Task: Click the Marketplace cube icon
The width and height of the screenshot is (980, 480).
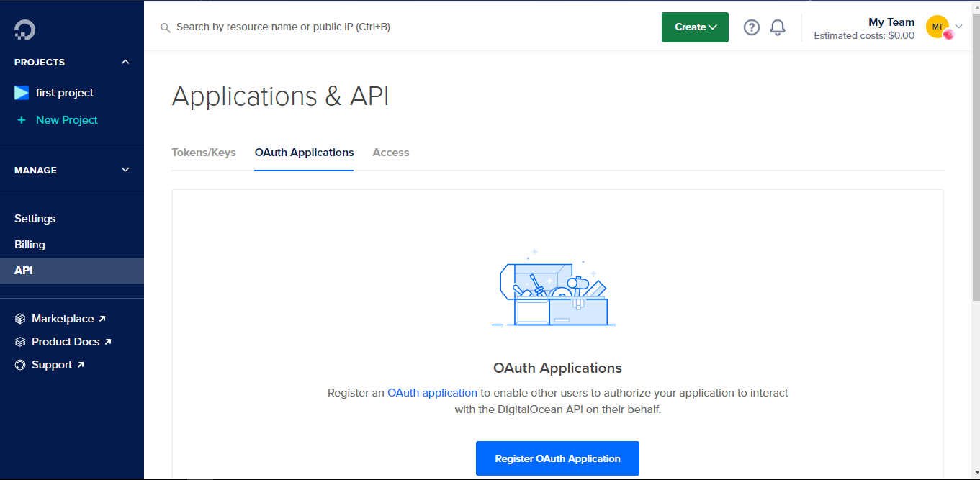Action: tap(20, 319)
